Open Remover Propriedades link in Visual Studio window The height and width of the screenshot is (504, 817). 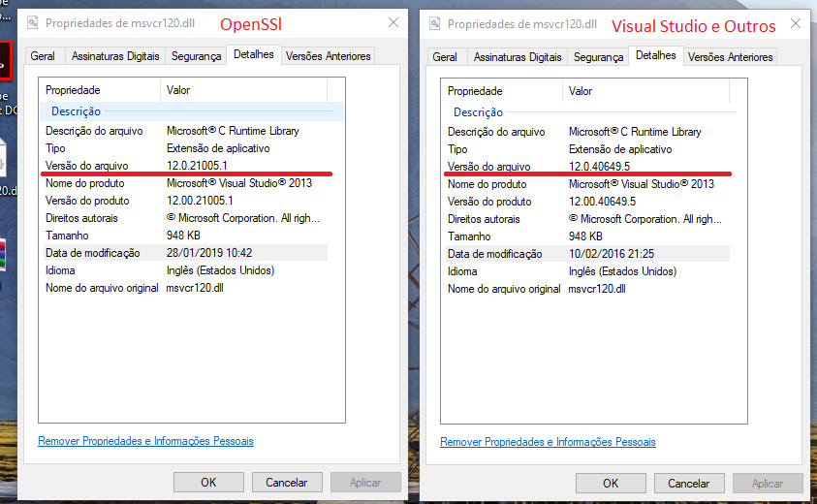[549, 442]
